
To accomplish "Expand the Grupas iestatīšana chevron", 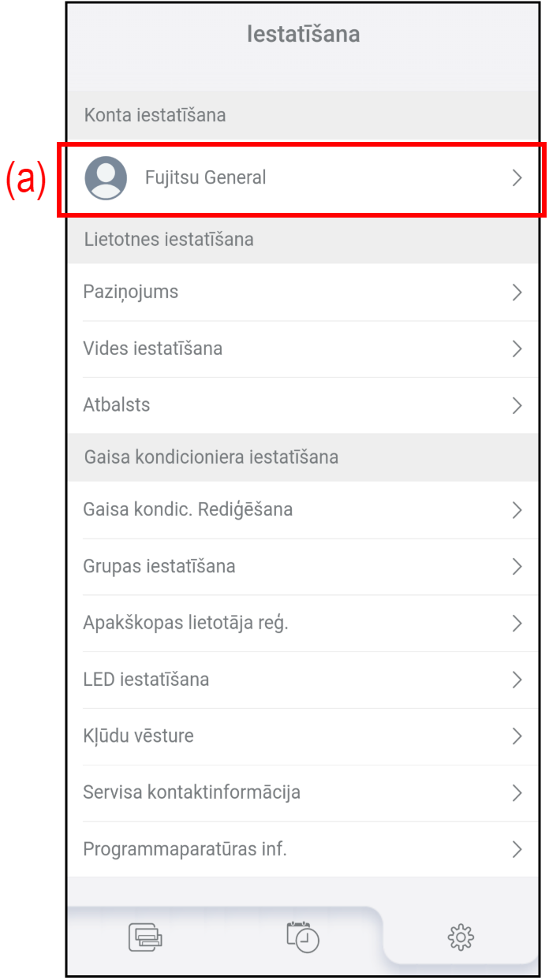I will pyautogui.click(x=517, y=567).
